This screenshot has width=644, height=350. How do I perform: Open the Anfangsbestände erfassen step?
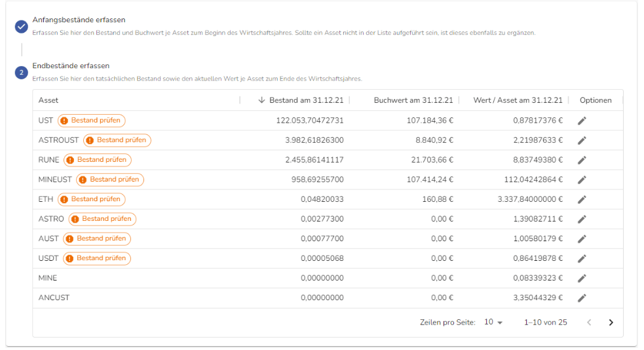[79, 20]
